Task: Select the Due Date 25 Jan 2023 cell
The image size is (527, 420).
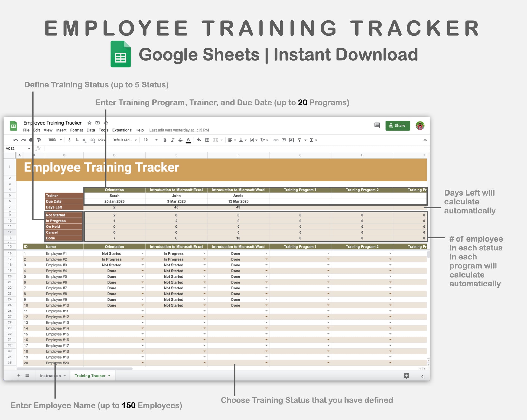Action: pyautogui.click(x=114, y=201)
